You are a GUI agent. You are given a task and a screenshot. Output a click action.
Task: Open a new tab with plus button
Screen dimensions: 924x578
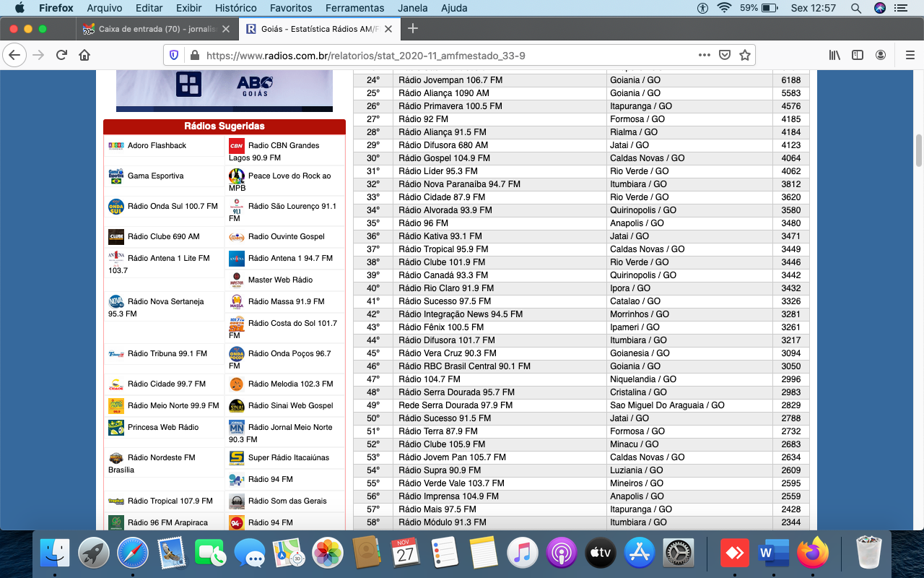(x=413, y=29)
